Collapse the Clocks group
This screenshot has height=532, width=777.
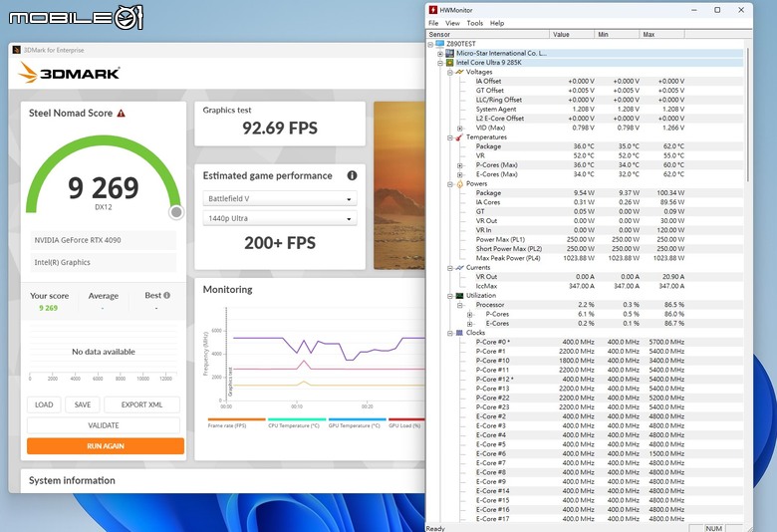pyautogui.click(x=450, y=333)
